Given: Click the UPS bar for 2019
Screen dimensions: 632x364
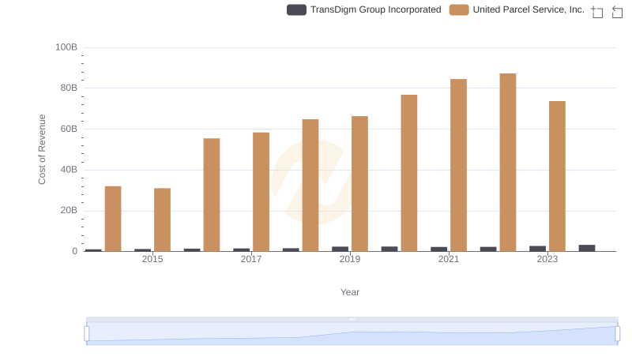Looking at the screenshot, I should (359, 184).
